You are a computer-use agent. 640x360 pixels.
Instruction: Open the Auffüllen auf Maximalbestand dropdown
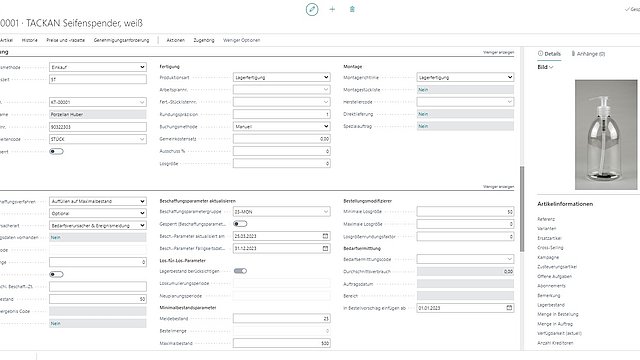tap(98, 201)
